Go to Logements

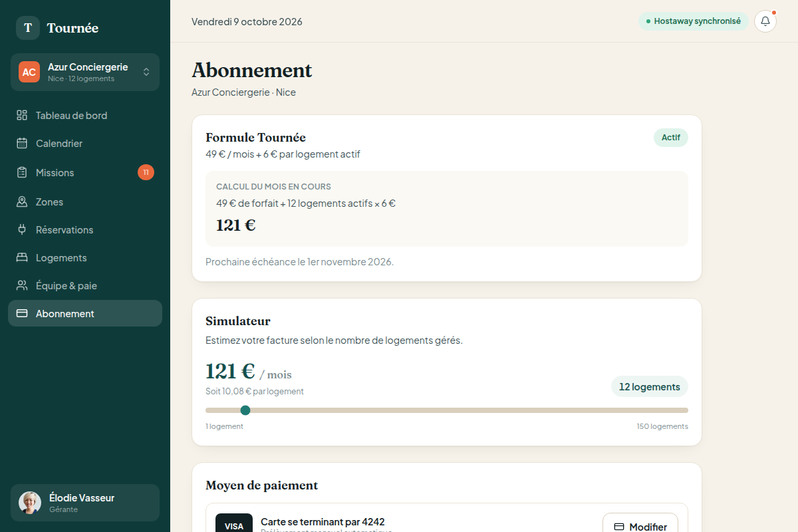pos(85,257)
